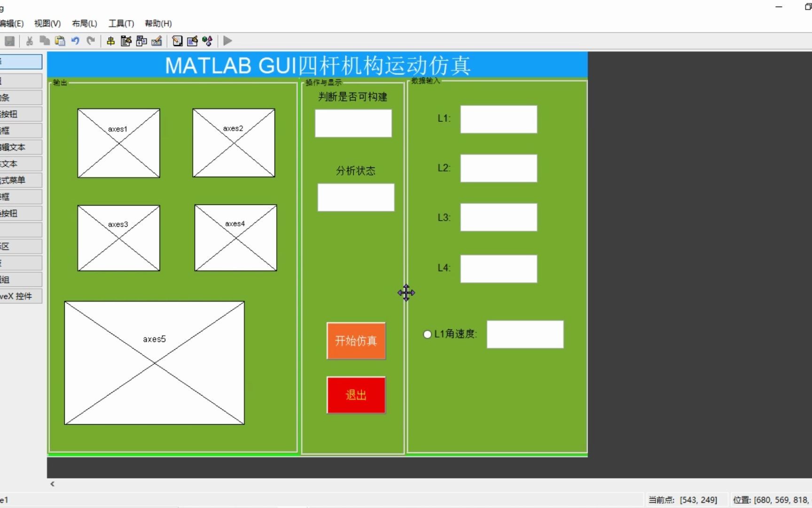Click the Save icon in the toolbar
812x508 pixels.
click(x=9, y=41)
